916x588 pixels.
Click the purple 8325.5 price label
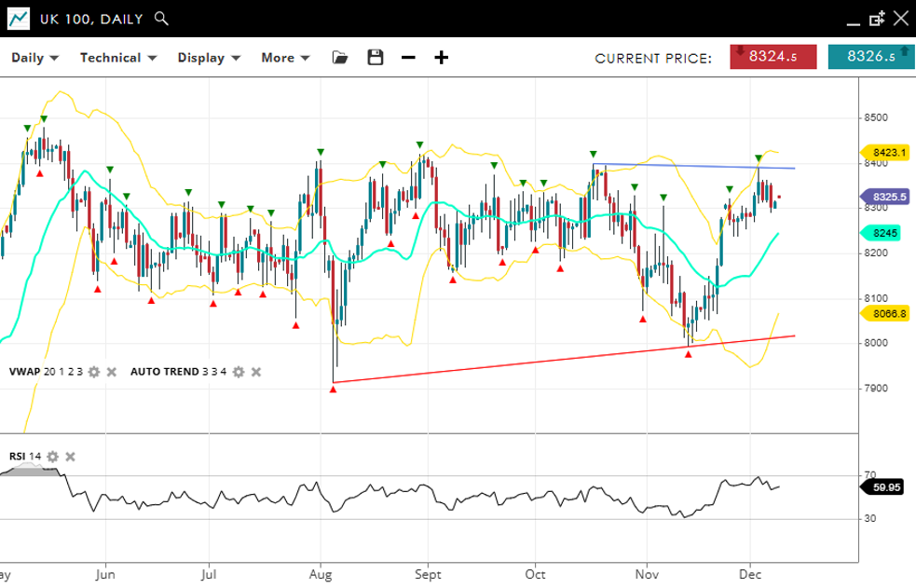[x=889, y=198]
